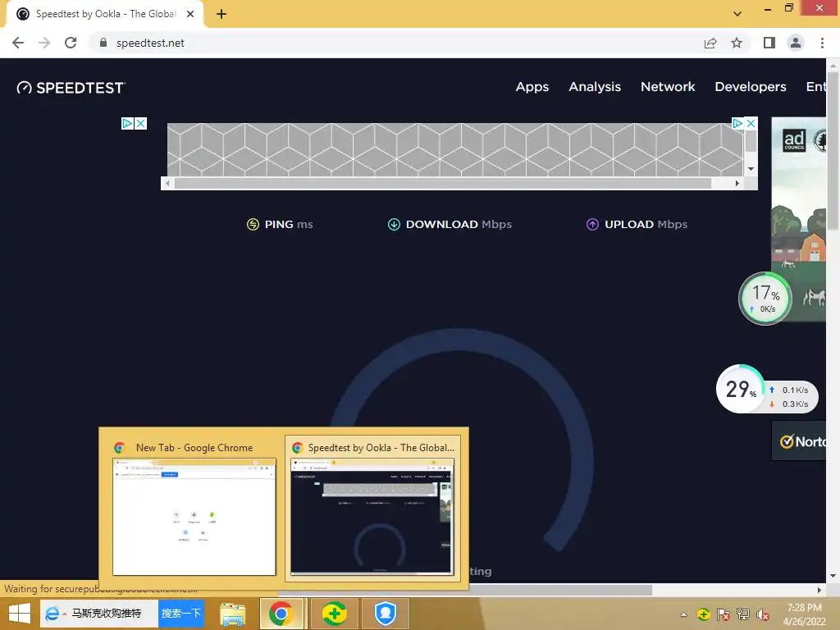840x630 pixels.
Task: Open the Action Center flag tray icon
Action: pyautogui.click(x=724, y=614)
